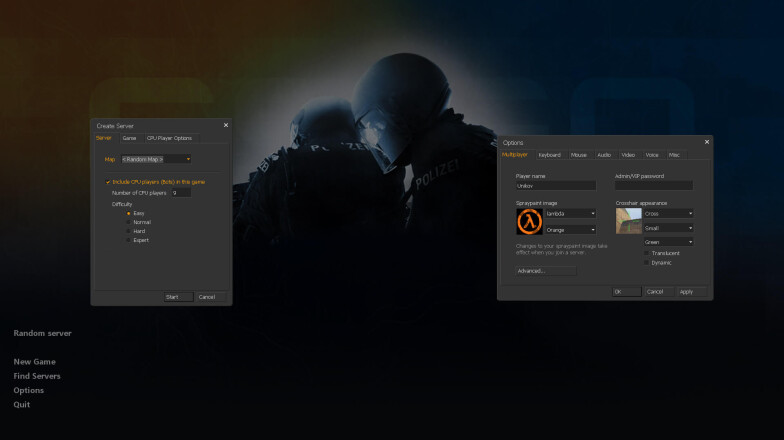Image resolution: width=784 pixels, height=440 pixels.
Task: Open the Map dropdown showing Random Map
Action: pyautogui.click(x=156, y=160)
